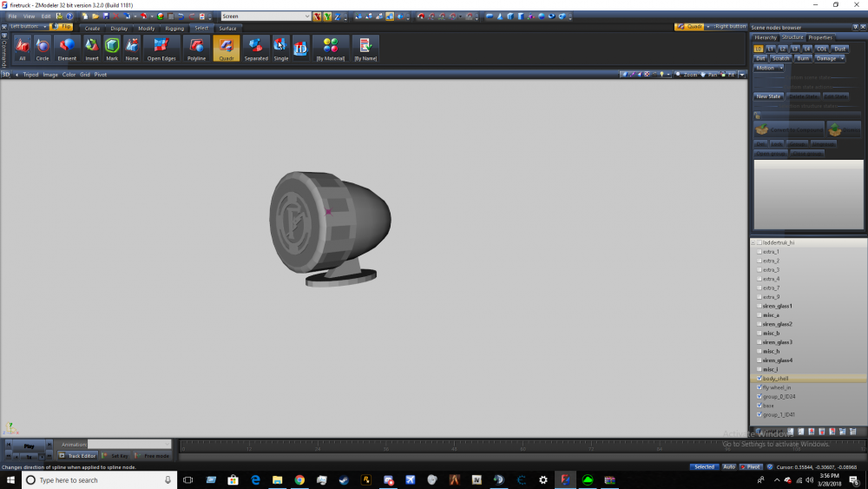Activate the Mark selection tool

(112, 49)
